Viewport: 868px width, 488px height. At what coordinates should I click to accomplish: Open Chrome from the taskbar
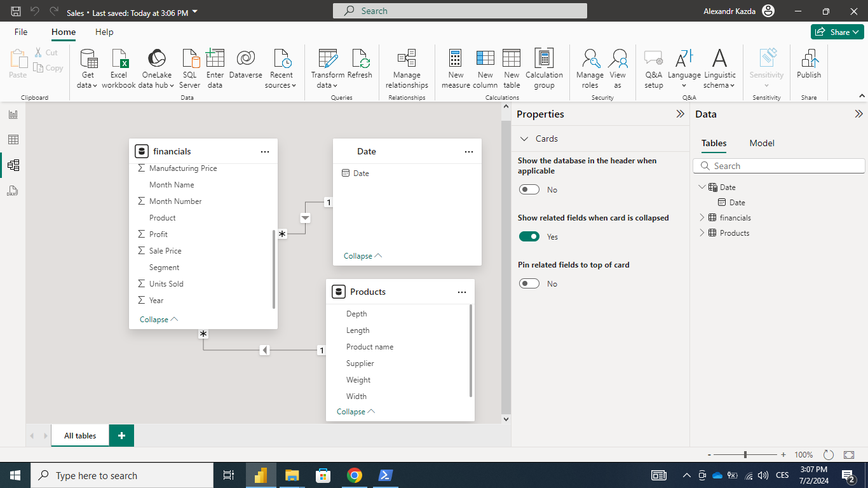pos(355,475)
